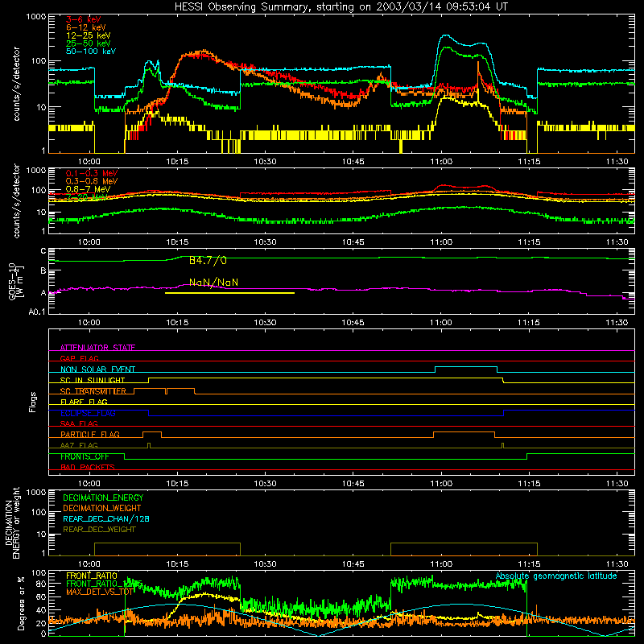This screenshot has height=644, width=644.
Task: Select the NON_SOLAR_EVENT flag label
Action: click(x=97, y=369)
